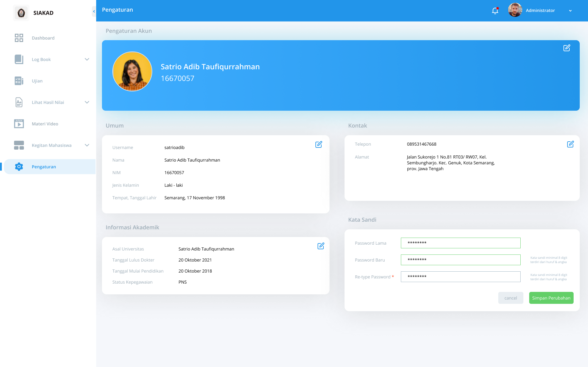Click the Dashboard grid icon
The height and width of the screenshot is (367, 588).
click(x=19, y=38)
